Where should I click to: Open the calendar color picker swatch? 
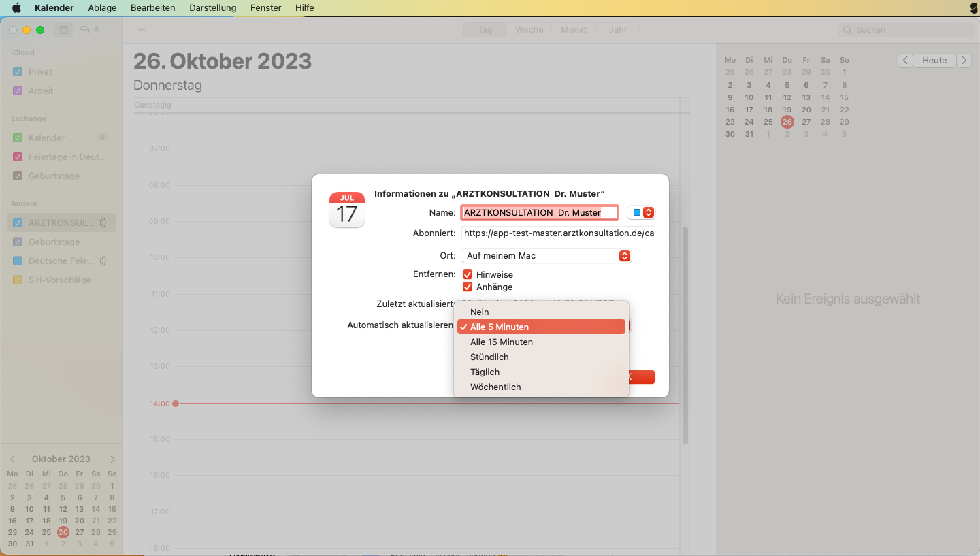(x=640, y=212)
